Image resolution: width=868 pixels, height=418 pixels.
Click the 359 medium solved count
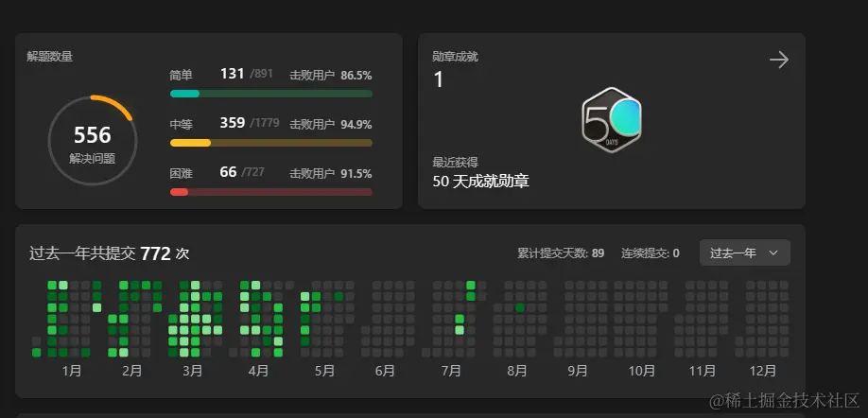pos(232,123)
